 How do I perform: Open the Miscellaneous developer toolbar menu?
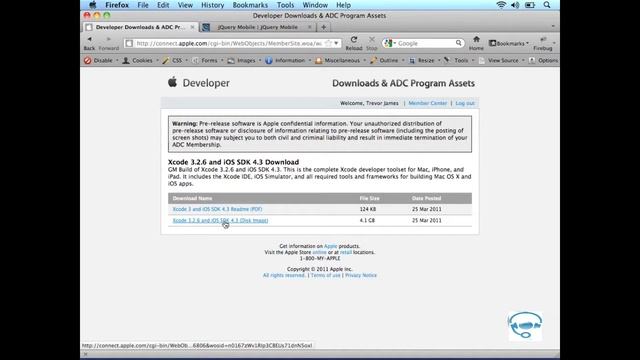click(340, 60)
